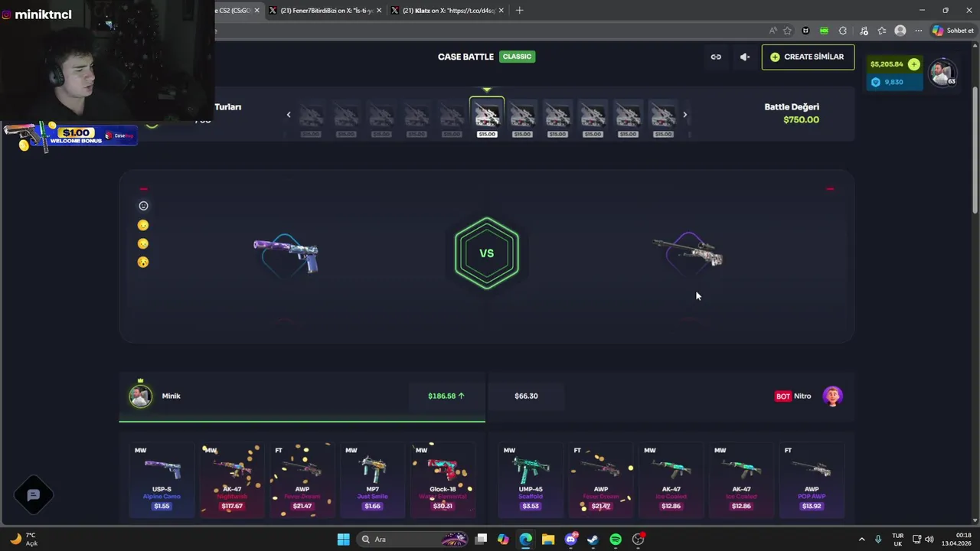Open browser settings and more menu

919,31
